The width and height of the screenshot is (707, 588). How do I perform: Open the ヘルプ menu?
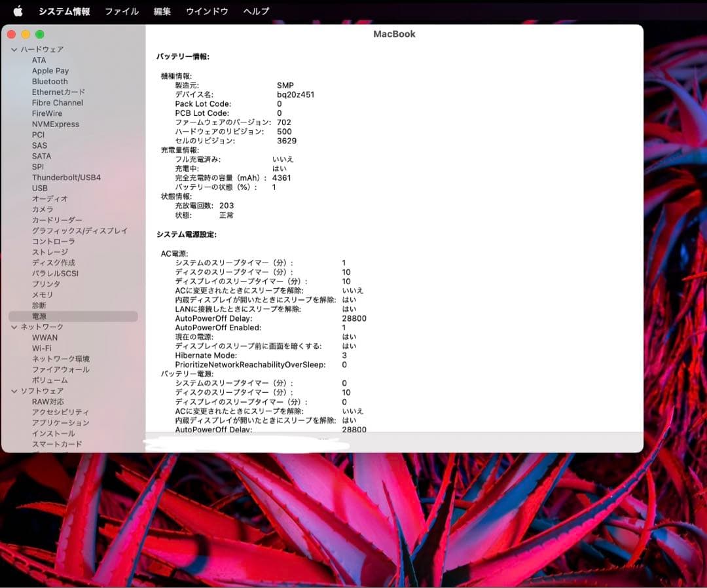[255, 10]
